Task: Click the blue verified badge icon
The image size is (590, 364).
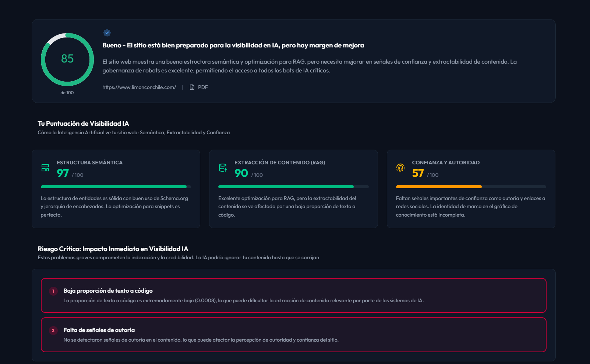Action: click(107, 32)
